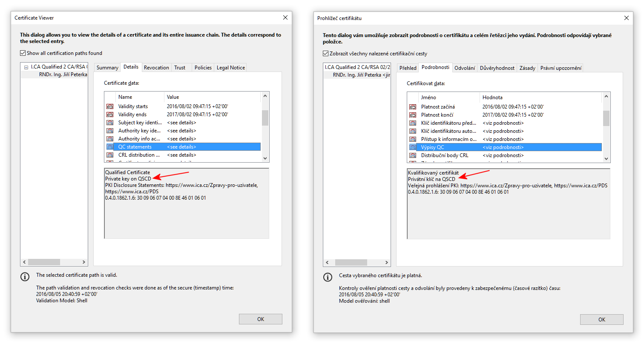
Task: Select the icon next to Klíč identifikátoru auto...
Action: (413, 131)
